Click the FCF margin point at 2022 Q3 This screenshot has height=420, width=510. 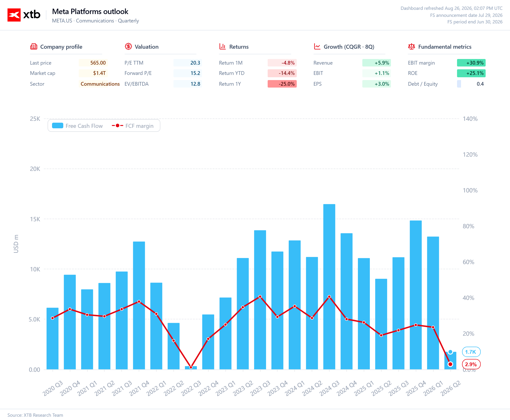191,367
